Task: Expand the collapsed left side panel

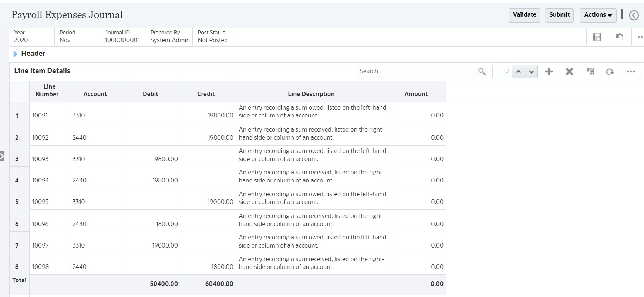Action: point(2,156)
